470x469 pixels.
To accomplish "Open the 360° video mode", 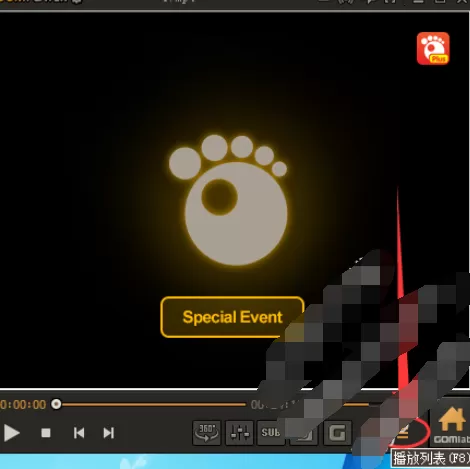I will point(207,433).
